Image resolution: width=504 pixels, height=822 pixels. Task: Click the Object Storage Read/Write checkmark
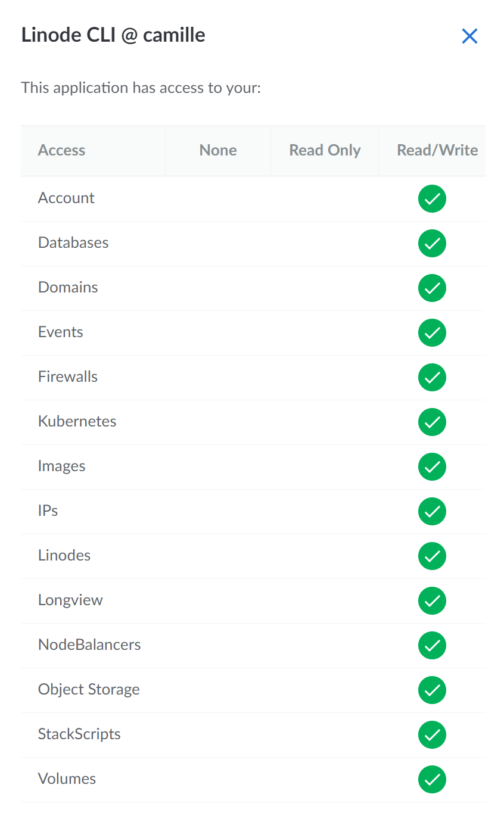point(432,690)
